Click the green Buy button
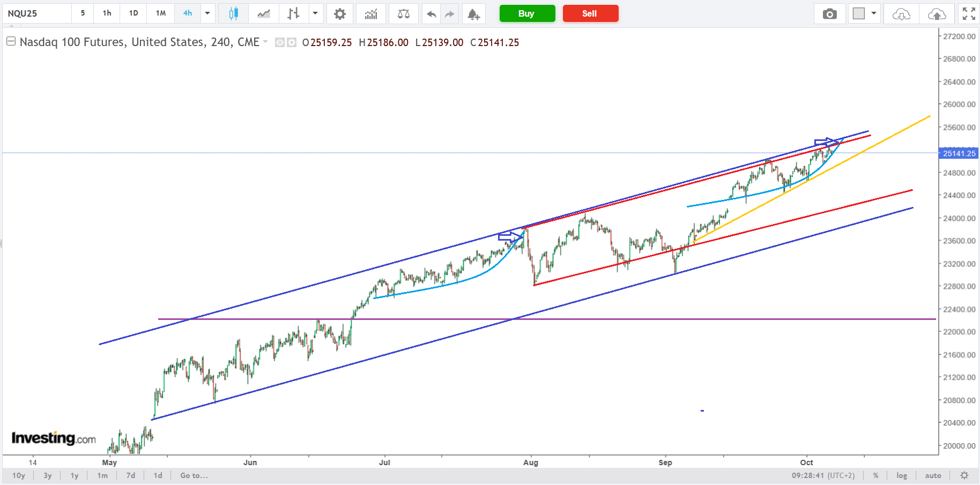The image size is (980, 485). coord(526,13)
